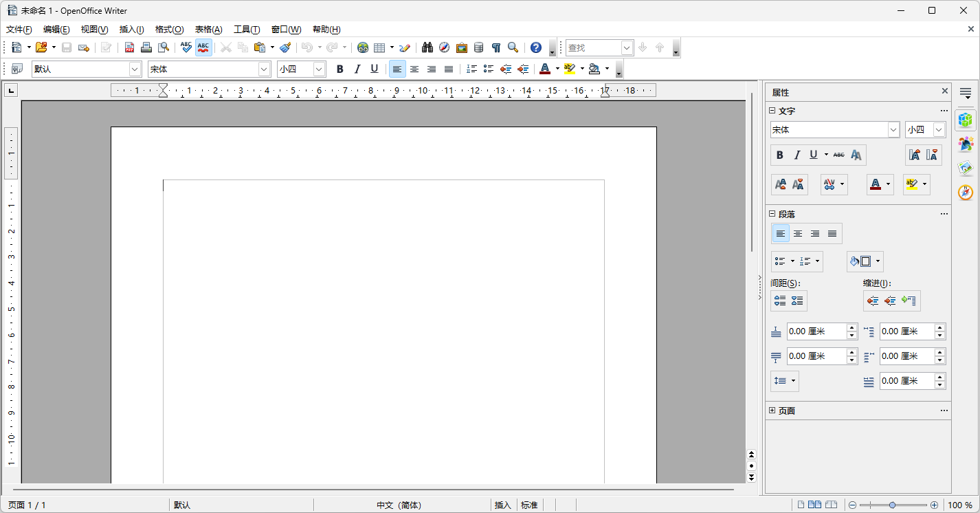Open the sidebar font size dropdown
The height and width of the screenshot is (513, 980).
(939, 129)
